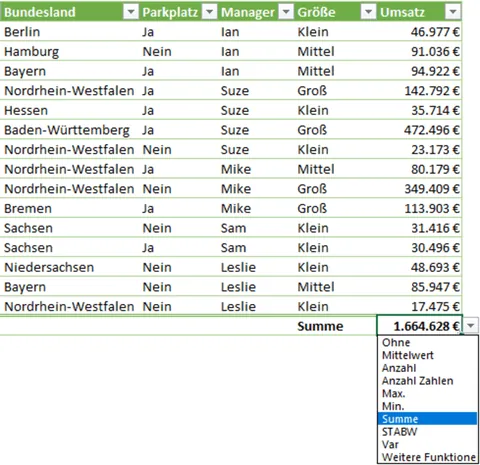Select the 113.903 € cell
This screenshot has height=465, width=480.
[x=419, y=208]
